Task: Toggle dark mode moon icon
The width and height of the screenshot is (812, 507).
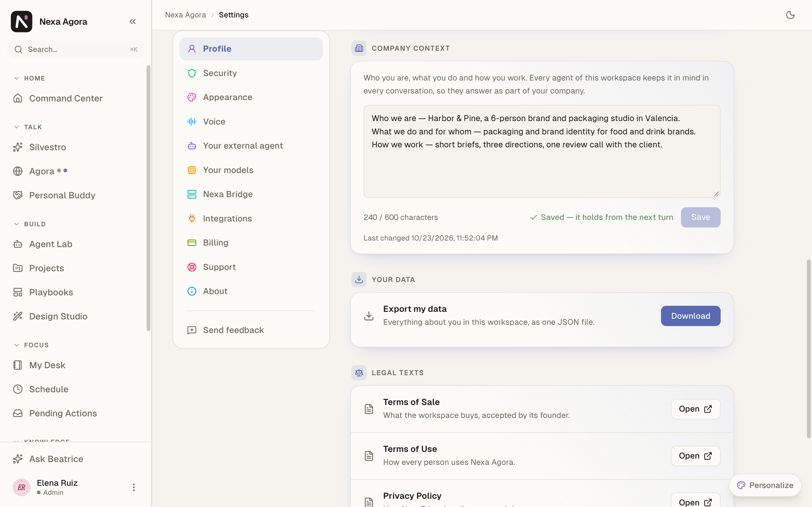Action: click(790, 15)
